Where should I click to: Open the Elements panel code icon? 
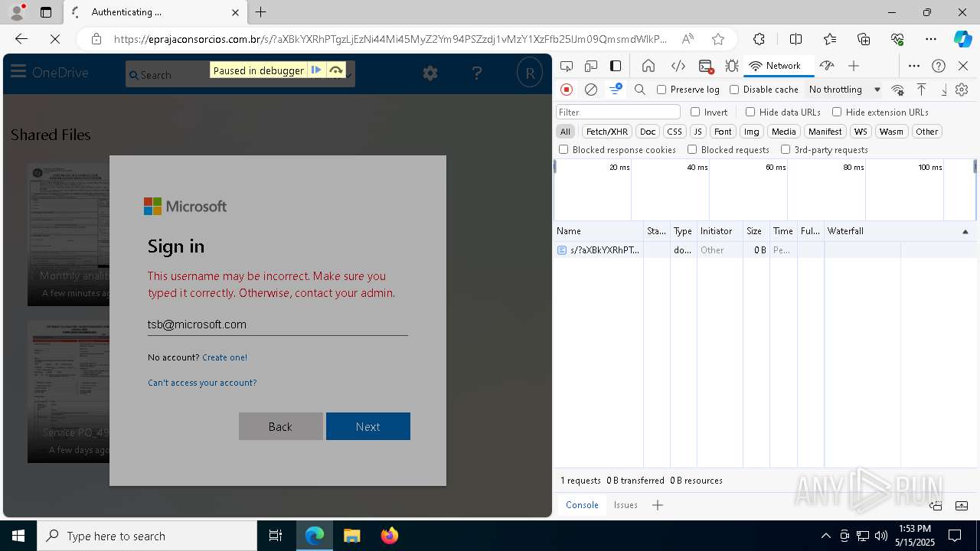click(x=678, y=66)
